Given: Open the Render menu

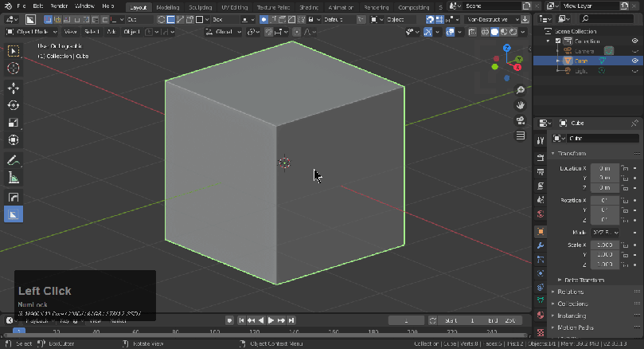Looking at the screenshot, I should coord(59,6).
